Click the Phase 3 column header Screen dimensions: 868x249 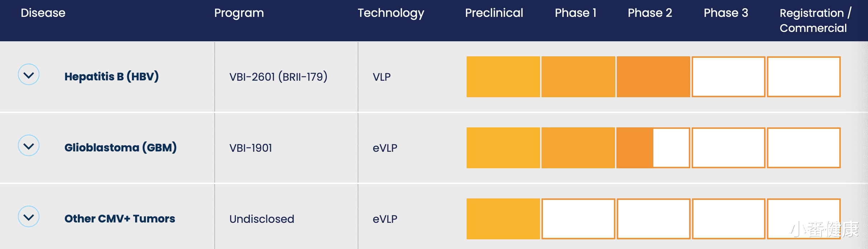tap(726, 13)
